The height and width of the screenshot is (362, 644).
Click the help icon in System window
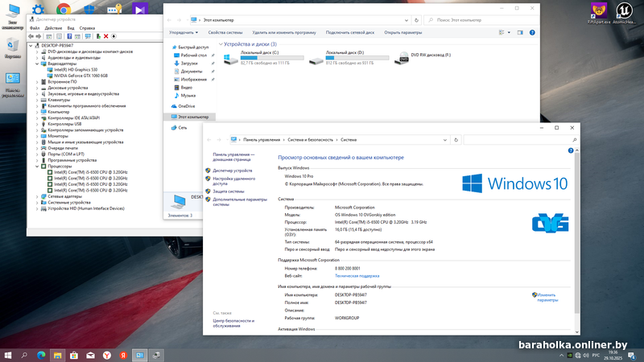[x=572, y=150]
